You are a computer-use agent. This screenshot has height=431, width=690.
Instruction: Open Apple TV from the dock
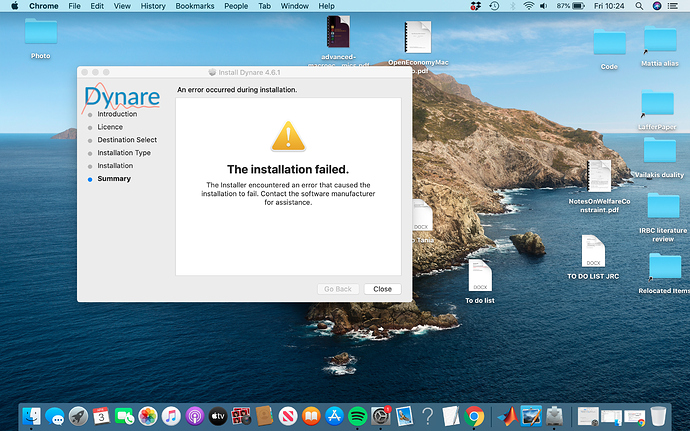(x=218, y=416)
